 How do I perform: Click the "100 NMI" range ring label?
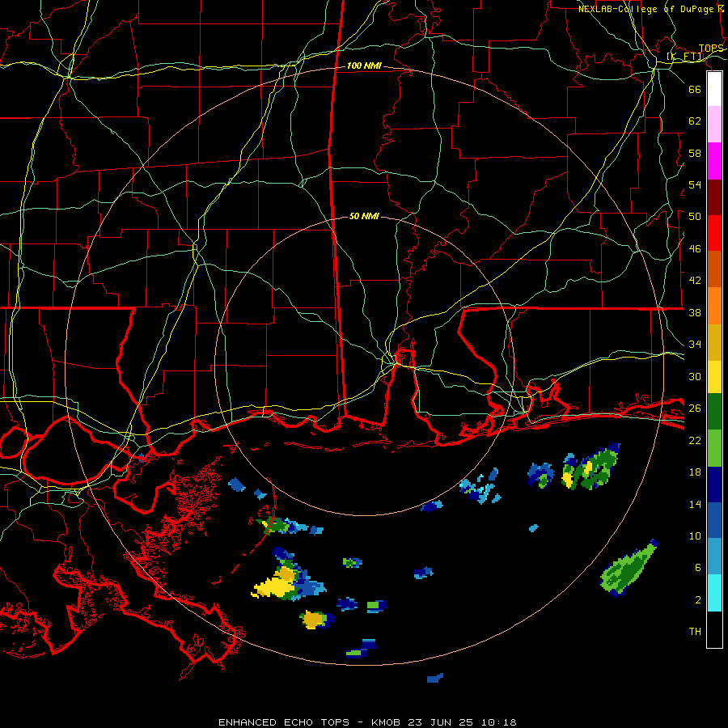coord(364,66)
